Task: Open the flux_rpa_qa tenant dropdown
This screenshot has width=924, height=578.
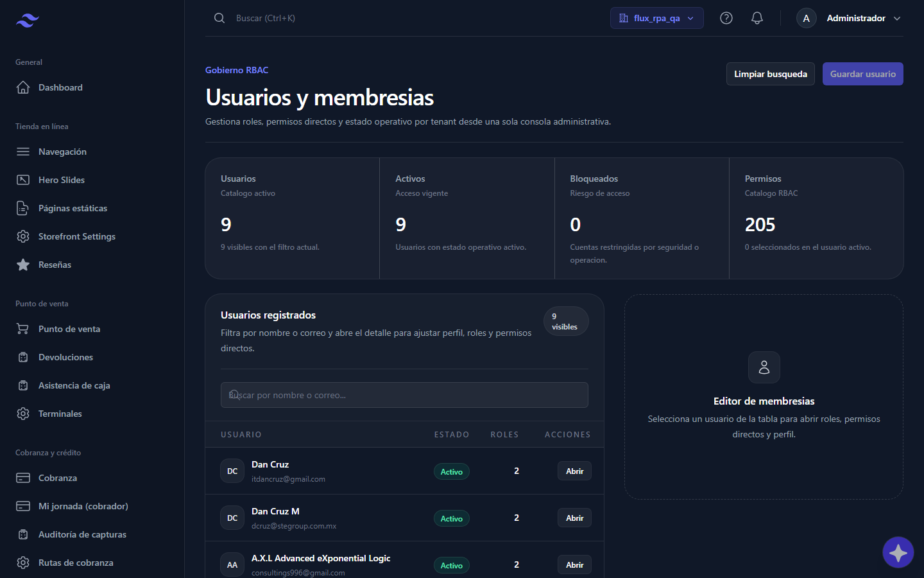Action: (657, 18)
